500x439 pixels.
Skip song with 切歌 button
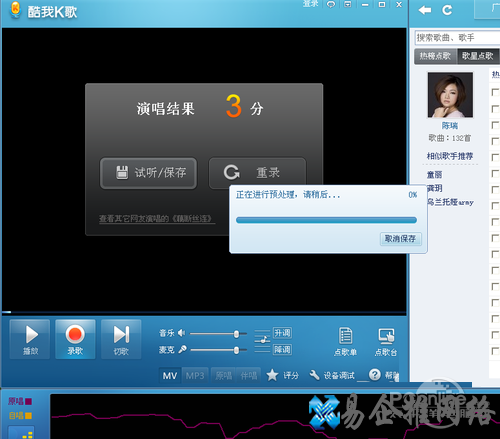[121, 339]
